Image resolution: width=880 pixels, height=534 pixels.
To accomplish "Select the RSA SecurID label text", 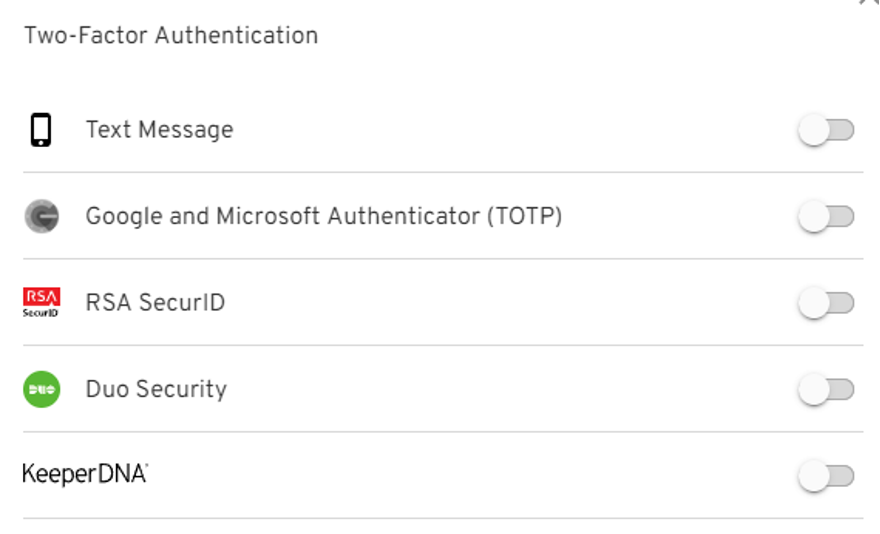I will pyautogui.click(x=155, y=303).
